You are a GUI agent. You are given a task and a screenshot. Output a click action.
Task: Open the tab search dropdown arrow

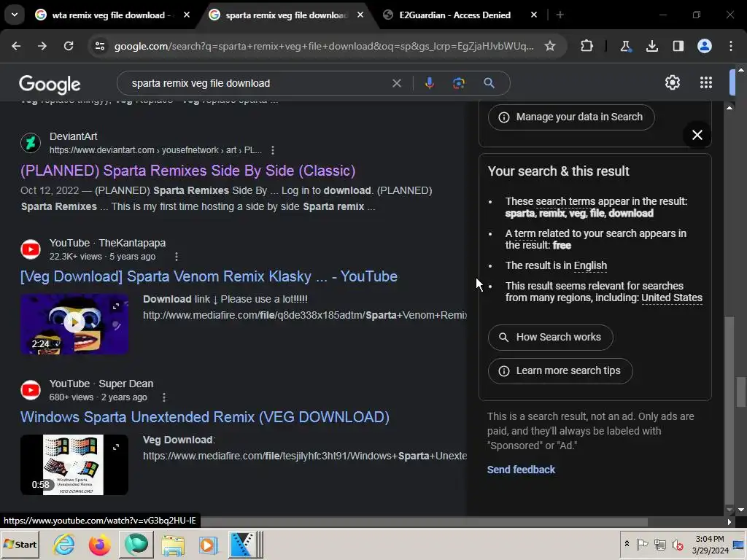tap(15, 15)
